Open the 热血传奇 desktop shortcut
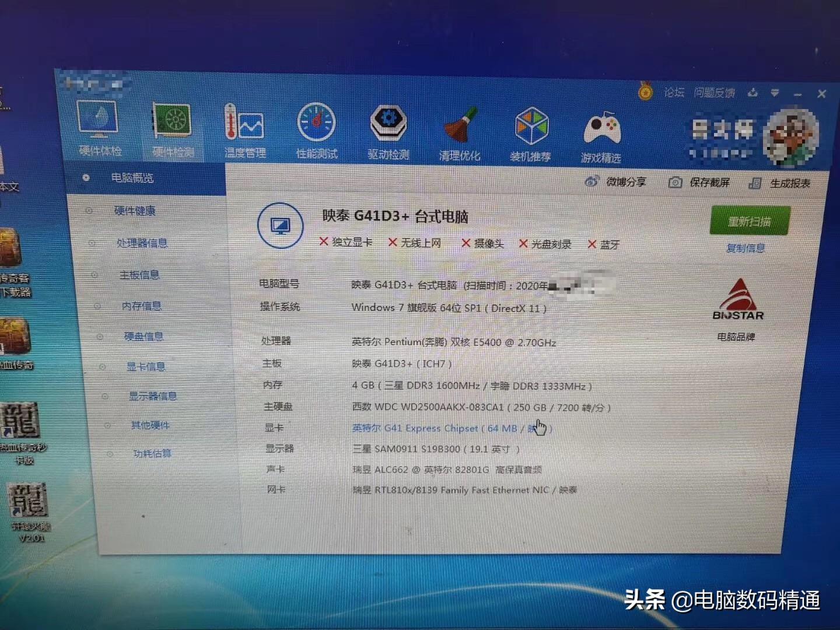 click(x=16, y=344)
